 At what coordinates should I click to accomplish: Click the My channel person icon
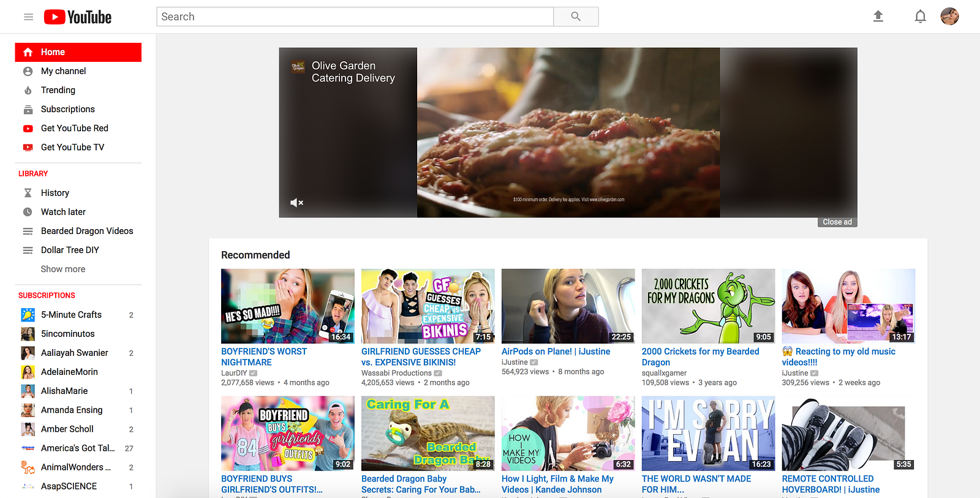pos(28,71)
